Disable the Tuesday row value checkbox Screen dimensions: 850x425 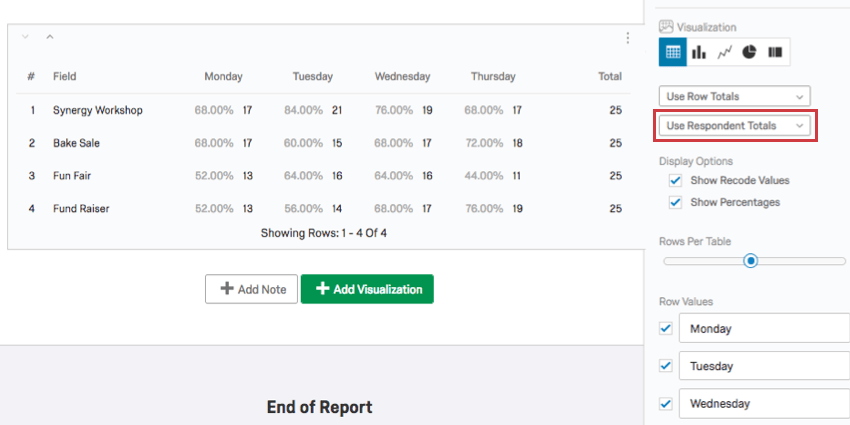coord(666,366)
